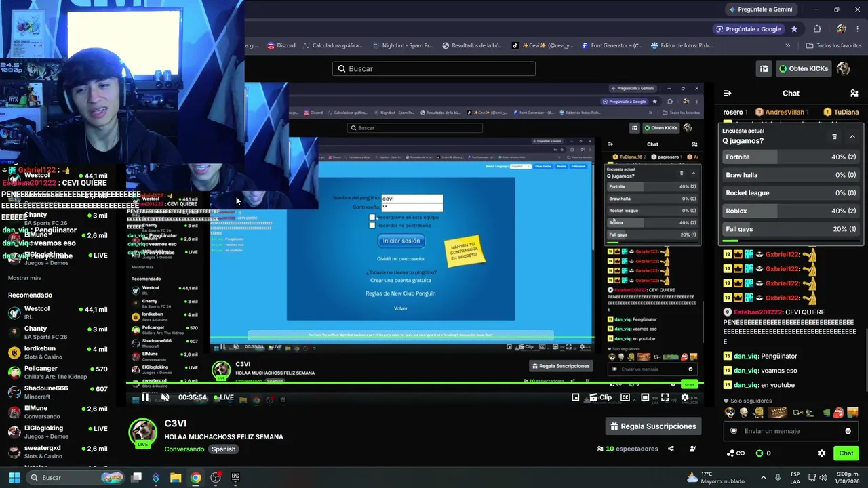Open the C3VI channel avatar
This screenshot has width=868, height=488.
point(143,433)
